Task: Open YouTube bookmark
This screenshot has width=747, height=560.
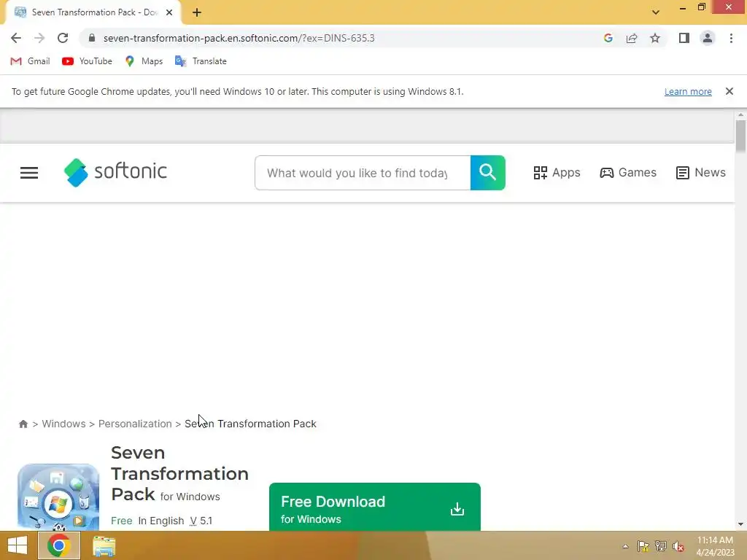Action: tap(88, 61)
